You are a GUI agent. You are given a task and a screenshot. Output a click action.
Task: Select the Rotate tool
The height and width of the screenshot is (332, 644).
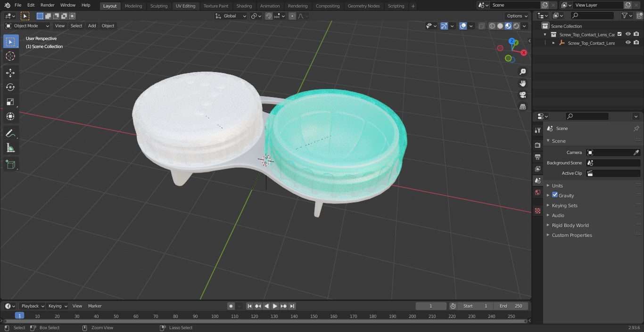tap(10, 87)
